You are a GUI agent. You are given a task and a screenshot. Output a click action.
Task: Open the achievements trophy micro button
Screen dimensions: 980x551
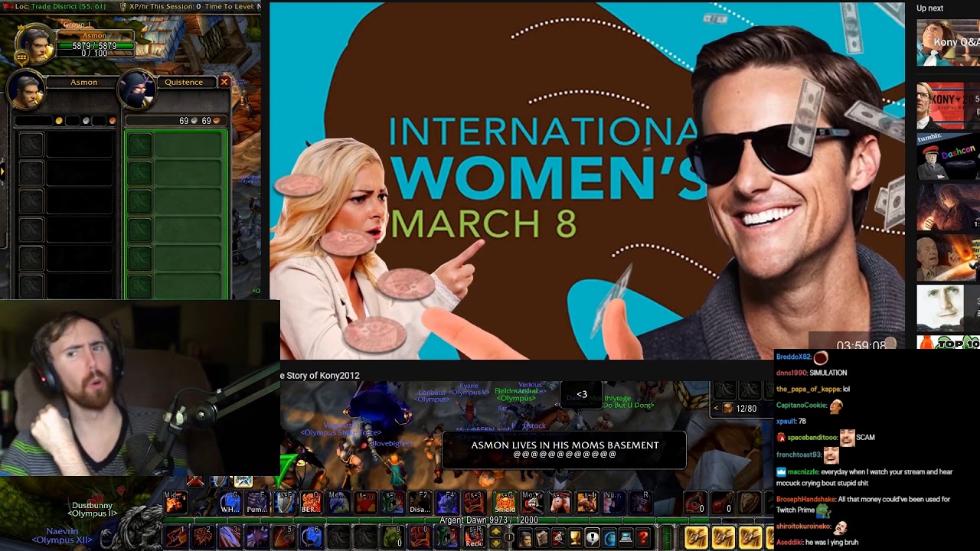click(575, 538)
